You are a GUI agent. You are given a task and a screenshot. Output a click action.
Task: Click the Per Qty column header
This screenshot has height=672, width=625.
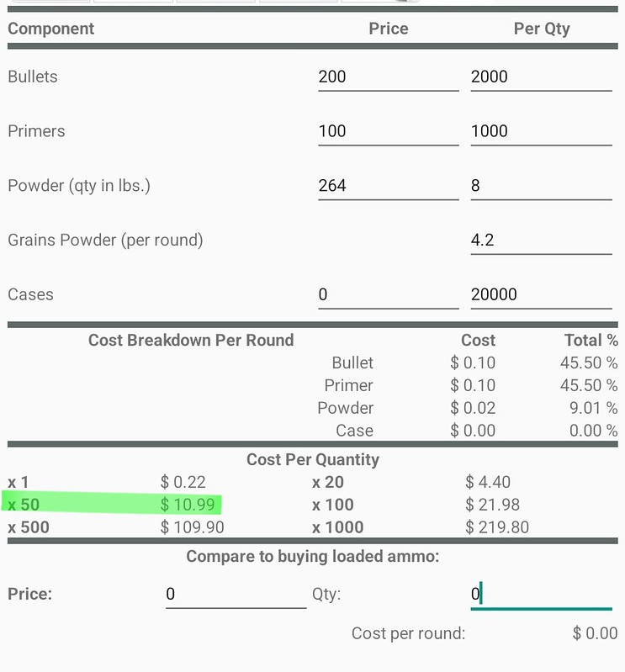[542, 29]
